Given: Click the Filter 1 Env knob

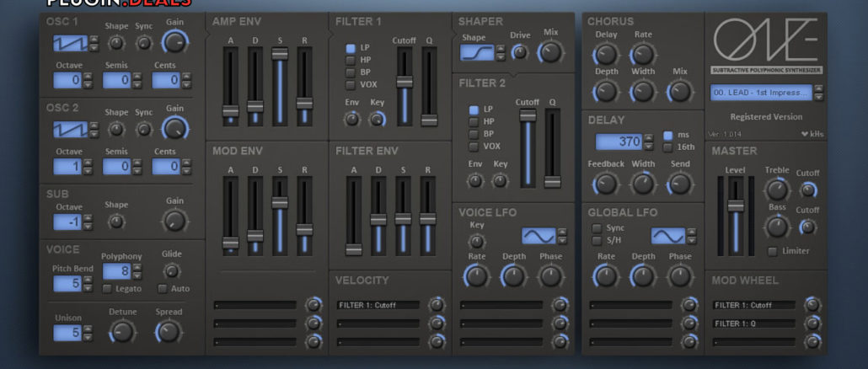Looking at the screenshot, I should click(352, 119).
